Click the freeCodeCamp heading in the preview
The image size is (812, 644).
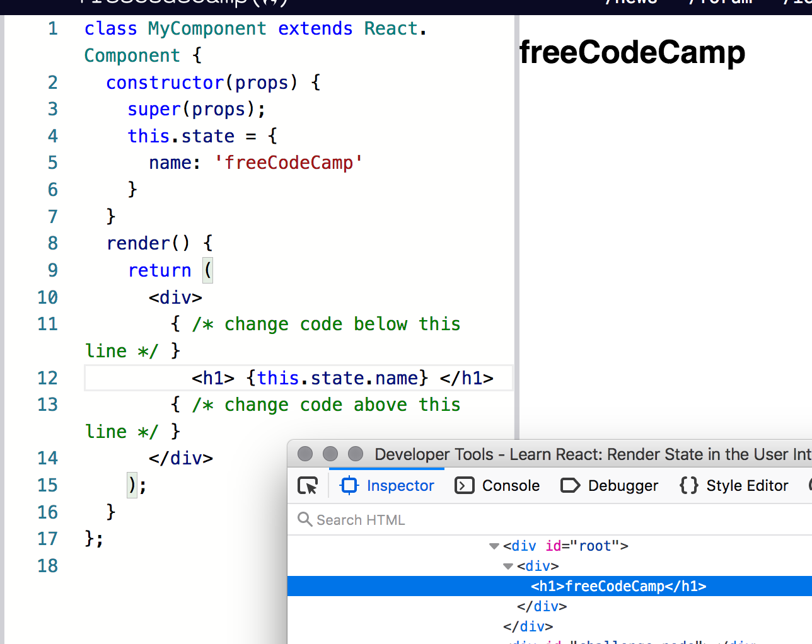click(x=632, y=53)
